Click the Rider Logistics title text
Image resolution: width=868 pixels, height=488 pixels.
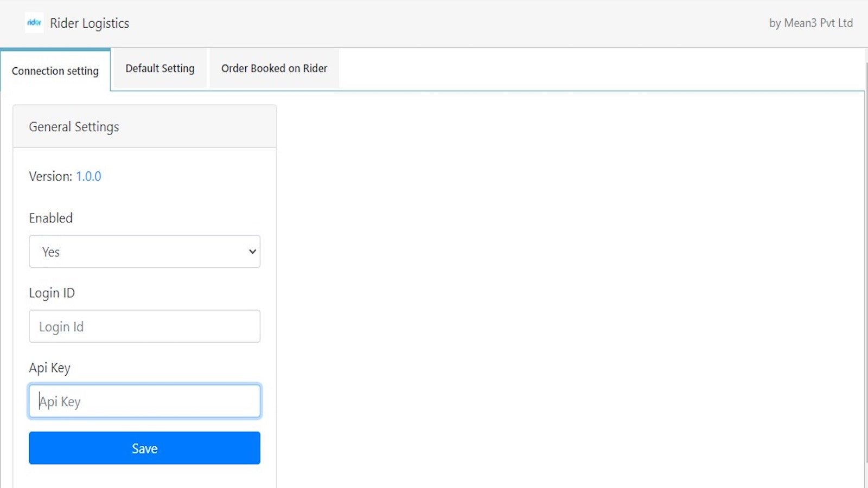90,23
